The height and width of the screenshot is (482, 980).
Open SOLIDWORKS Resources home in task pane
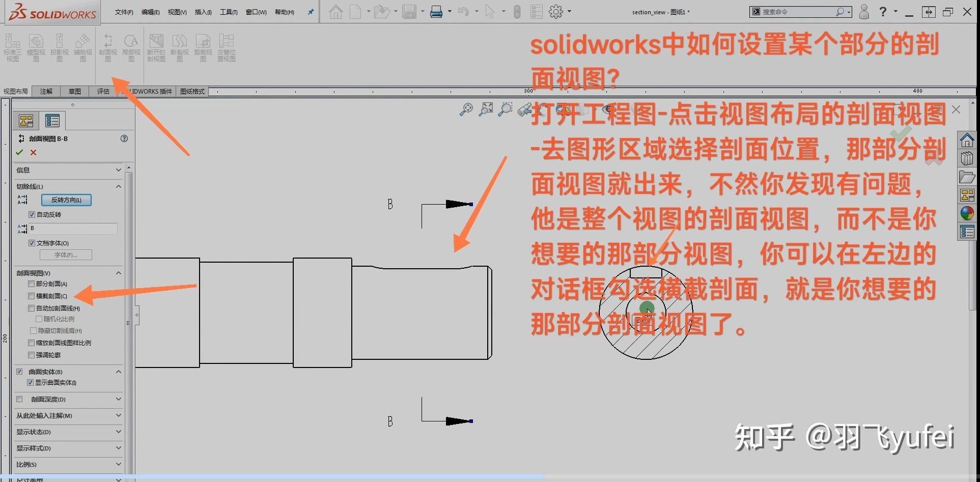click(x=967, y=139)
